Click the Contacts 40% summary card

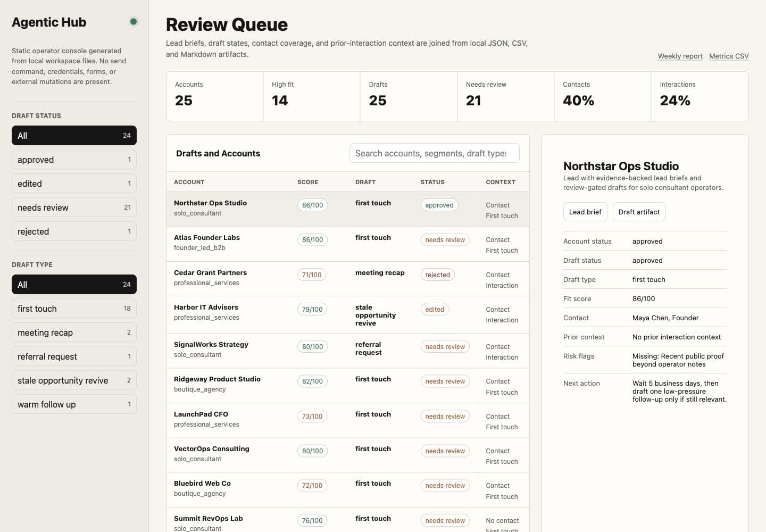tap(603, 96)
